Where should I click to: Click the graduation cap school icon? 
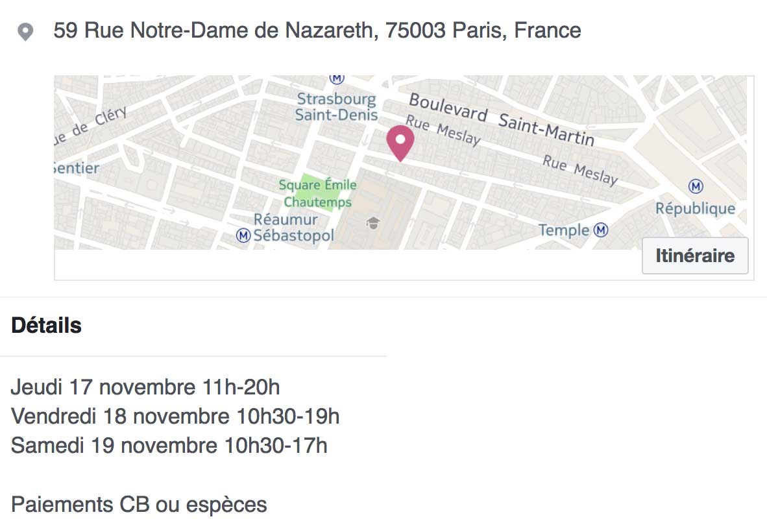coord(372,223)
